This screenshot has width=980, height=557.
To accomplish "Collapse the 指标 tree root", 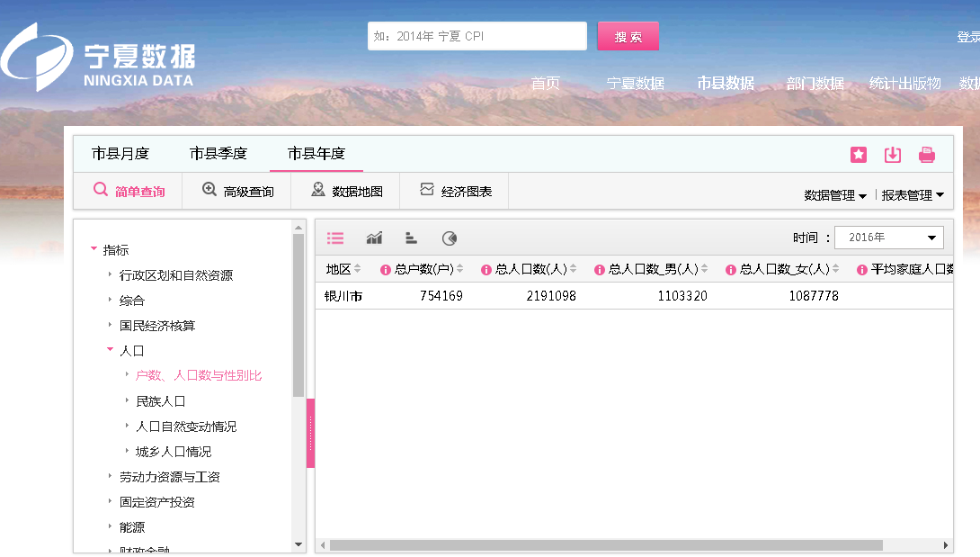I will click(x=94, y=249).
